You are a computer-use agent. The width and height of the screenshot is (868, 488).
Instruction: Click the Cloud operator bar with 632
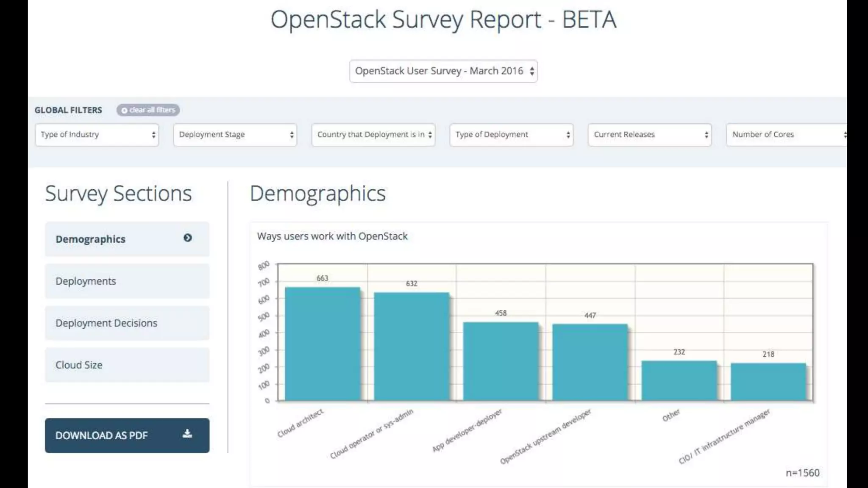[412, 347]
